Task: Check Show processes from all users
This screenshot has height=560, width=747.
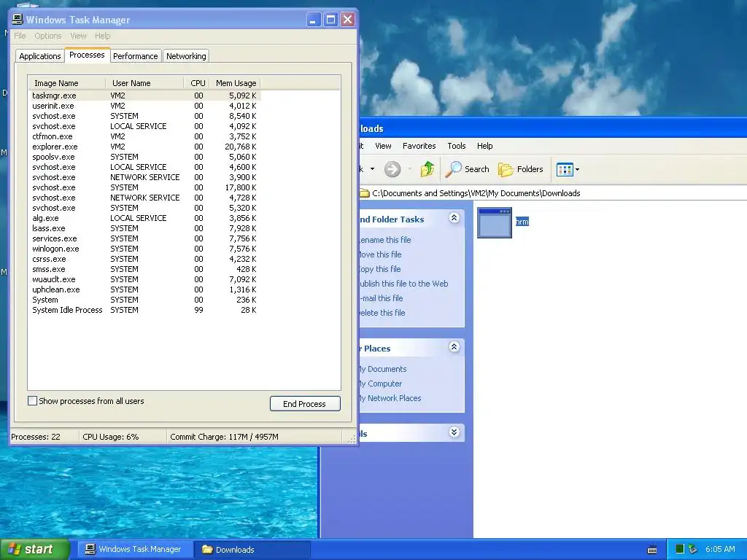Action: tap(32, 401)
